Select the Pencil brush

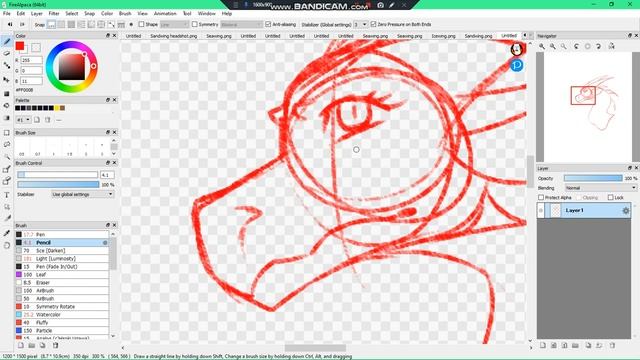click(x=62, y=242)
